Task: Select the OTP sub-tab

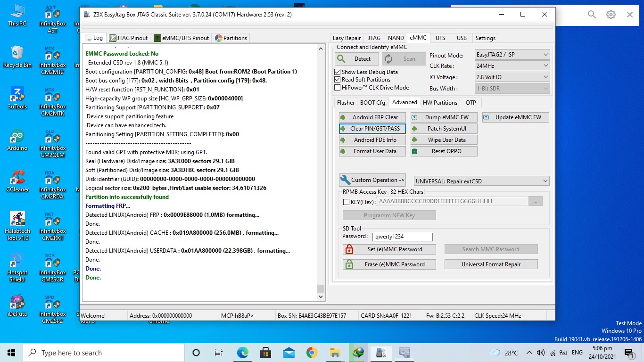Action: [x=471, y=103]
